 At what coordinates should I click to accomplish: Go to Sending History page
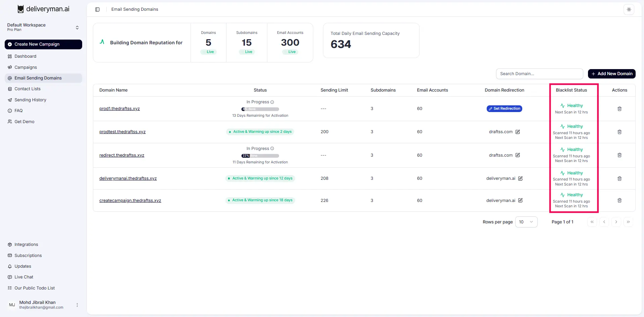(x=30, y=100)
